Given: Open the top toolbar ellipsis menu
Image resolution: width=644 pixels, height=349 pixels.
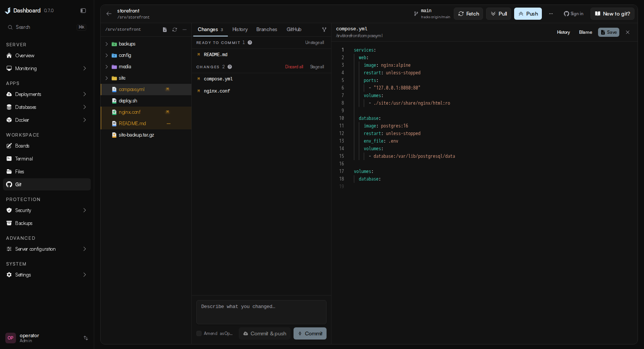Looking at the screenshot, I should [x=551, y=14].
